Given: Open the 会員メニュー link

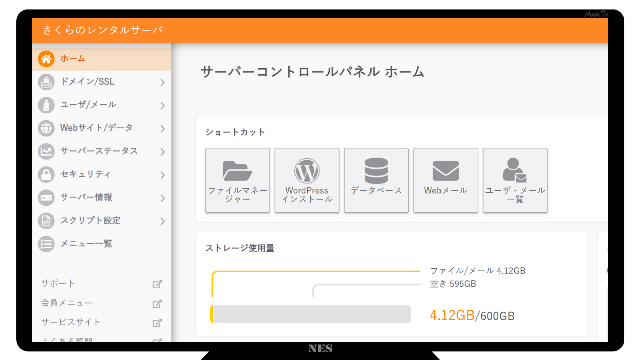Looking at the screenshot, I should 67,303.
